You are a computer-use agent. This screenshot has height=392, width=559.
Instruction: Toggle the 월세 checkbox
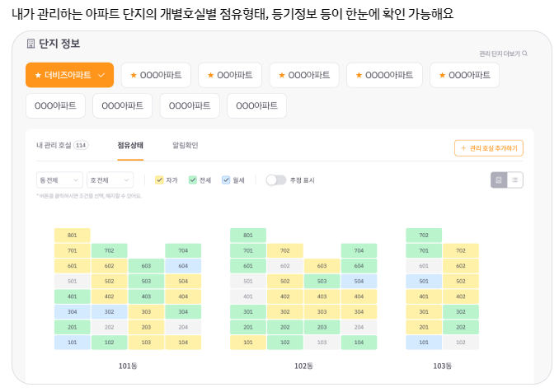[226, 180]
